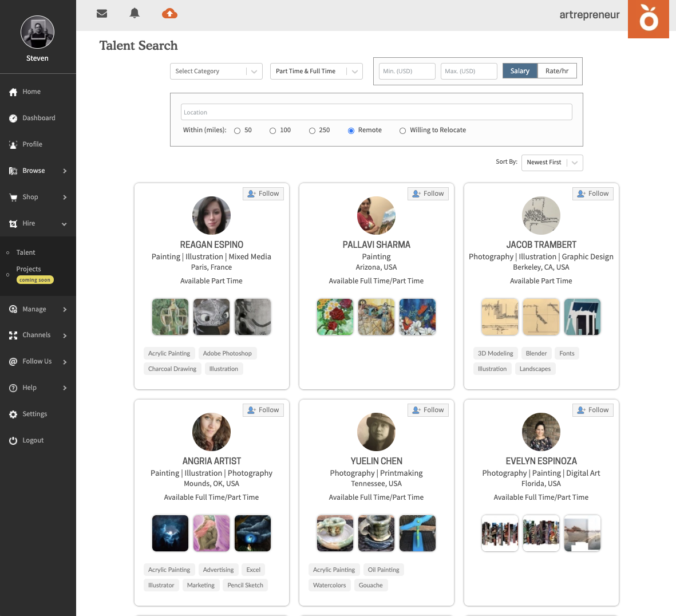
Task: Click Evelyn Espinoza's profile photo
Action: point(541,432)
